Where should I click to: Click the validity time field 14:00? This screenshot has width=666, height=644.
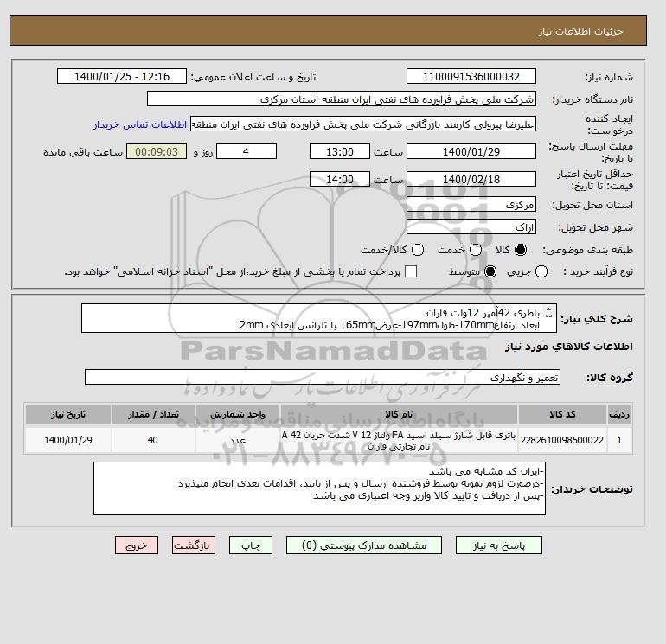(x=340, y=179)
